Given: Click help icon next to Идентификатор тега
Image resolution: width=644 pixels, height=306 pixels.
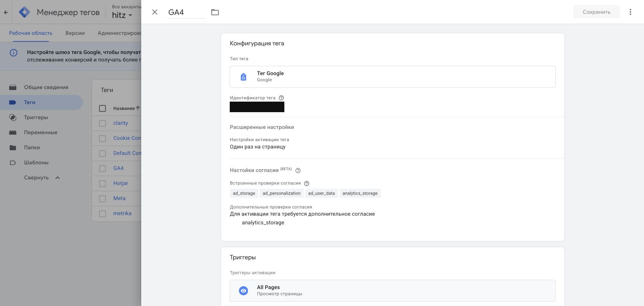Looking at the screenshot, I should coord(281,98).
